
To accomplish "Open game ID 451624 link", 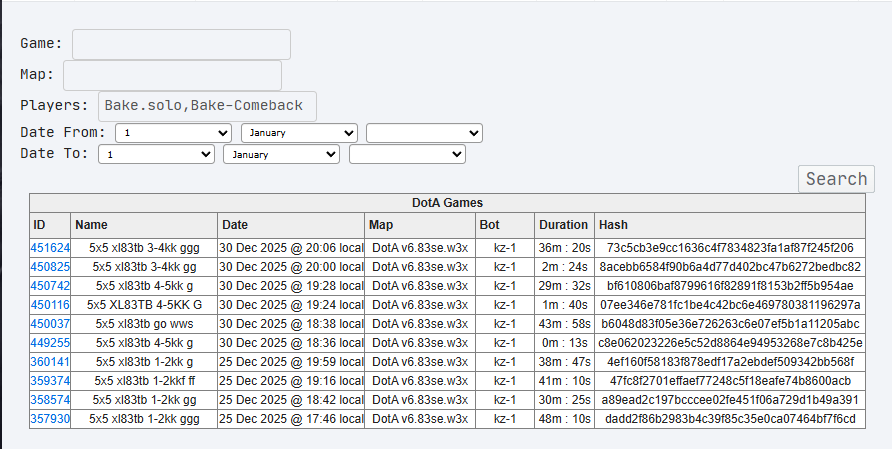I will coord(50,248).
